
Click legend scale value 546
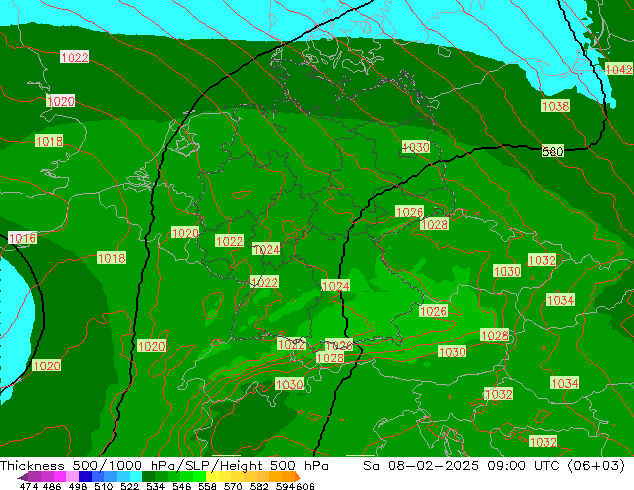click(x=182, y=486)
